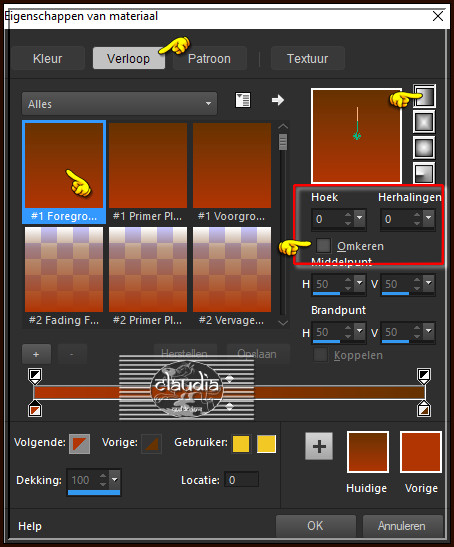The image size is (454, 547).
Task: Select the rectangular gradient style icon
Action: pos(424,122)
